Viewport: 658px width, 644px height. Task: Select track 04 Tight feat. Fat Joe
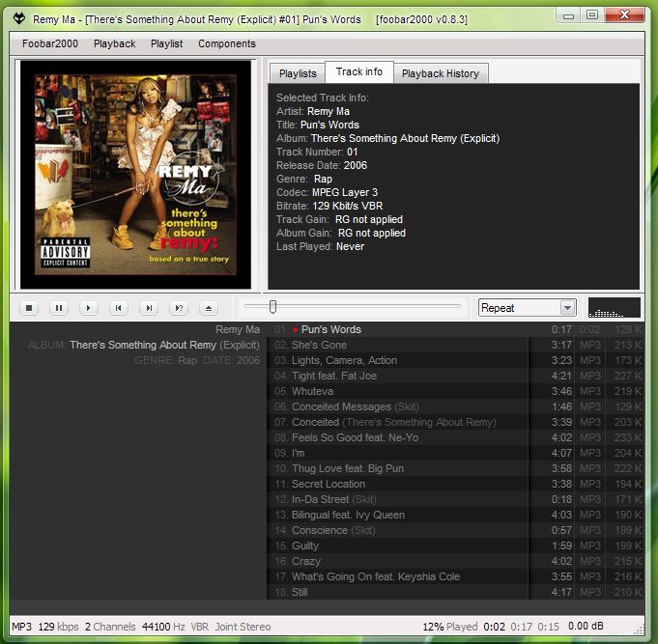point(456,377)
